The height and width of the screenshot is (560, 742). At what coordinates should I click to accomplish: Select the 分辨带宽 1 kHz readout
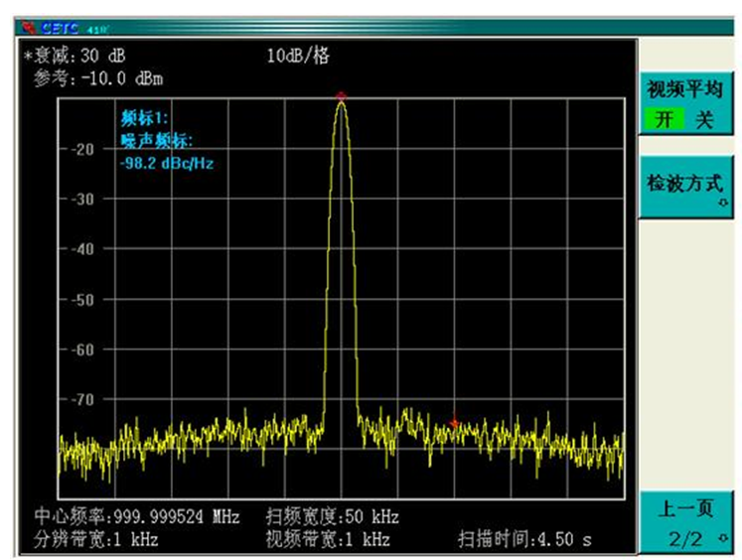(96, 539)
